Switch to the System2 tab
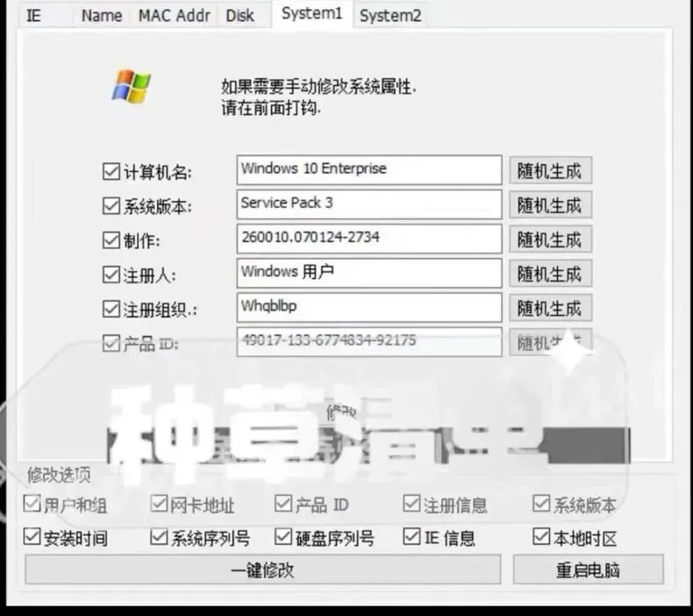The width and height of the screenshot is (693, 616). coord(390,16)
